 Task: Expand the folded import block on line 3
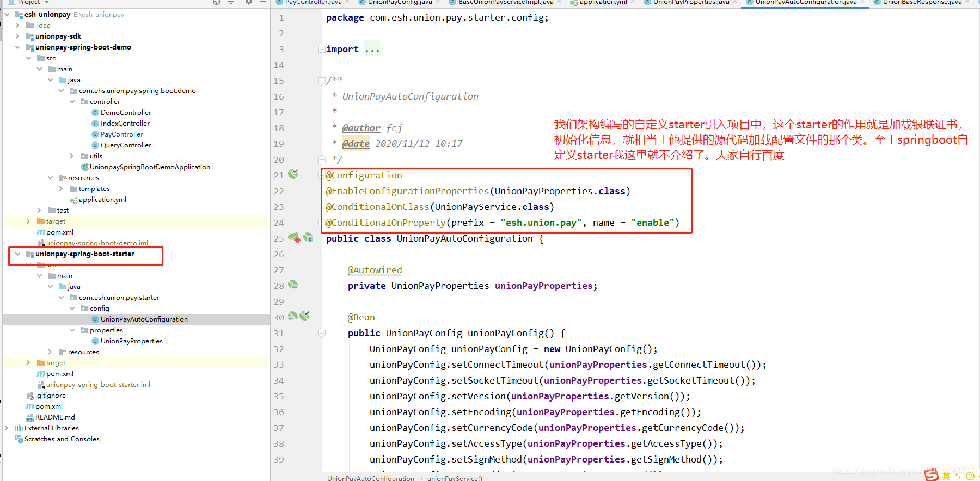[322, 50]
